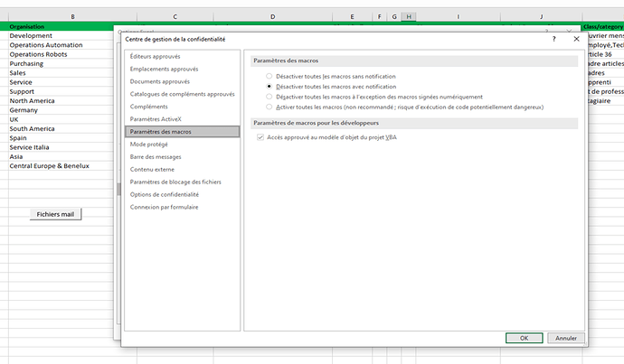Click the Germany cell
Viewport: 624px width, 364px height.
(x=61, y=110)
